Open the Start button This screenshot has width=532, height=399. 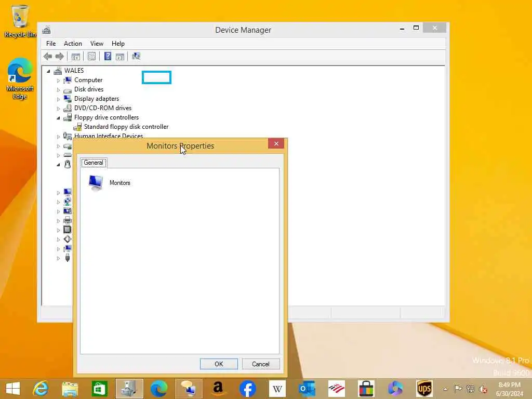13,389
